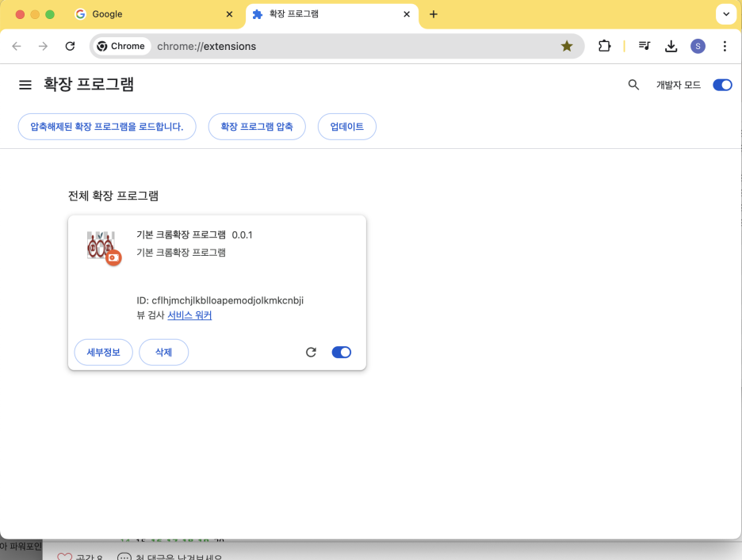Open 세부정보 for the extension
The image size is (742, 560).
click(104, 352)
